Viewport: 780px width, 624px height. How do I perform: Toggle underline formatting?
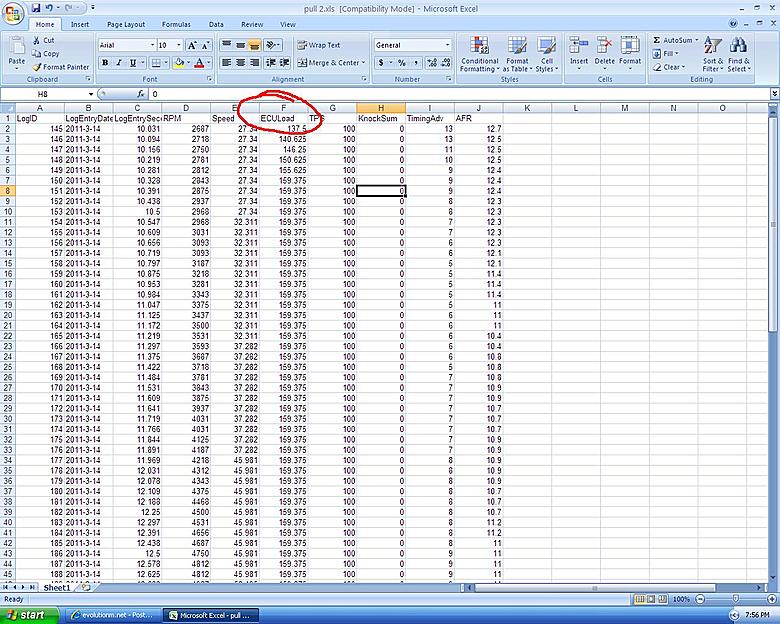click(x=132, y=63)
